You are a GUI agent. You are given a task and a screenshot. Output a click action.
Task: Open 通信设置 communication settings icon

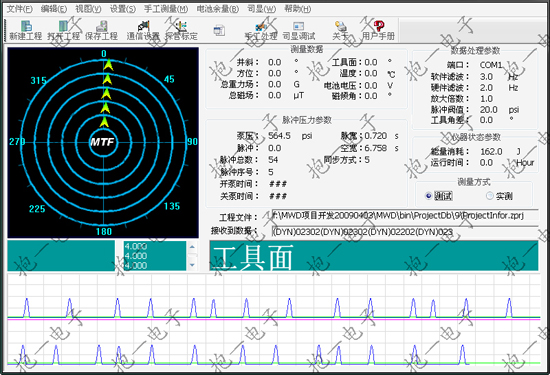click(x=143, y=30)
